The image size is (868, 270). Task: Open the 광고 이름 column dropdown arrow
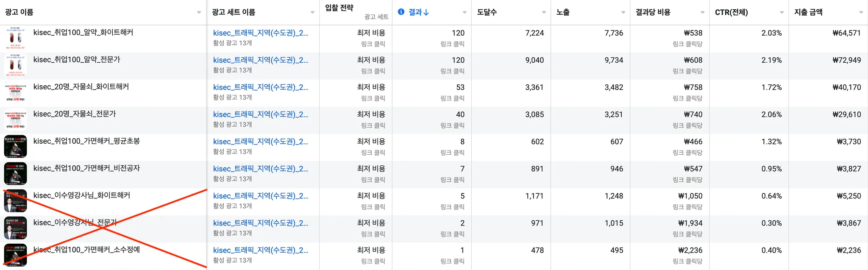point(199,12)
